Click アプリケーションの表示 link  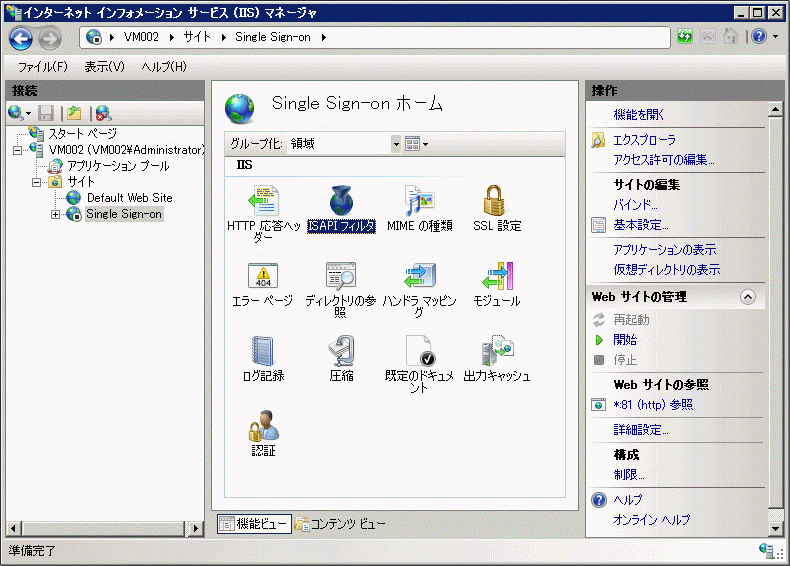[x=665, y=249]
